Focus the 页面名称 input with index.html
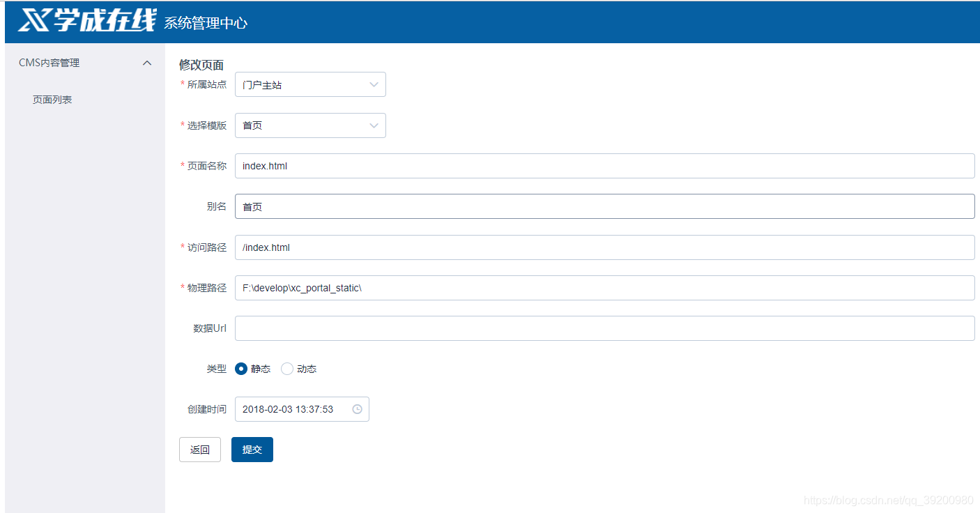The height and width of the screenshot is (513, 980). coord(605,166)
